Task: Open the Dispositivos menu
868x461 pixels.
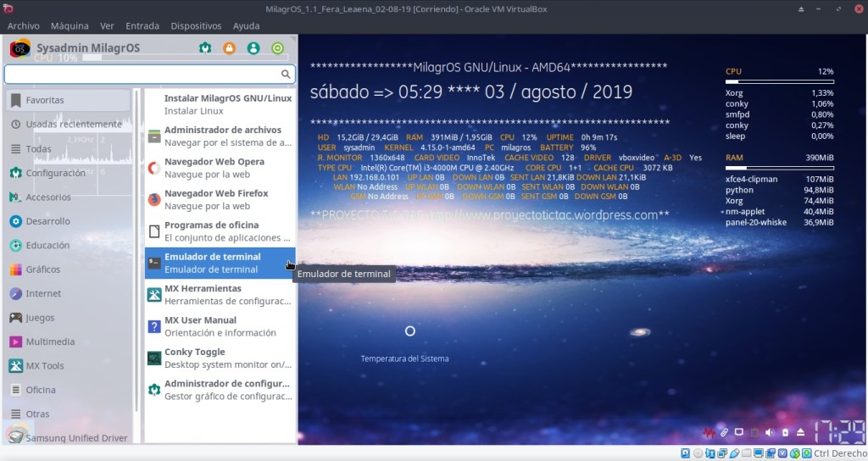Action: [196, 26]
